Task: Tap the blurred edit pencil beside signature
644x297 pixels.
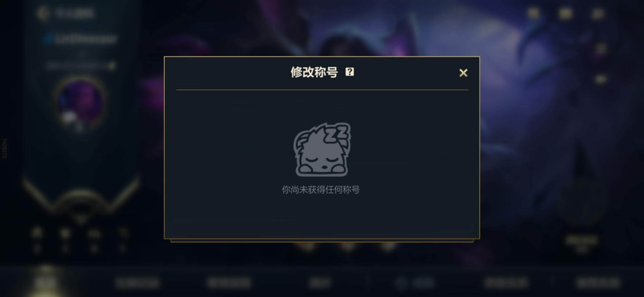Action: (112, 66)
